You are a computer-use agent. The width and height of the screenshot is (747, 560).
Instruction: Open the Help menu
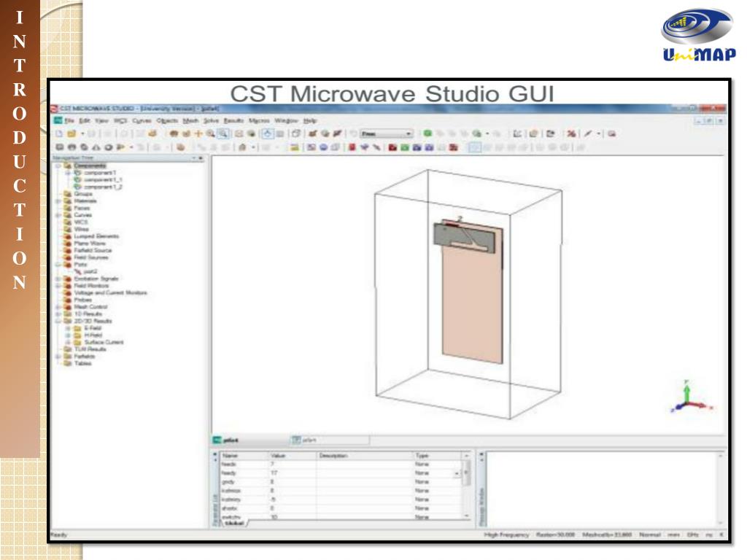309,120
